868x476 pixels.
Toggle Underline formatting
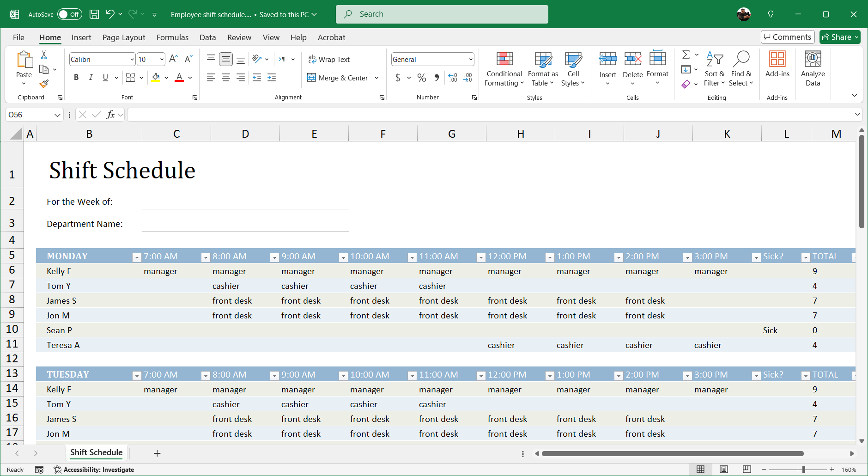coord(105,77)
